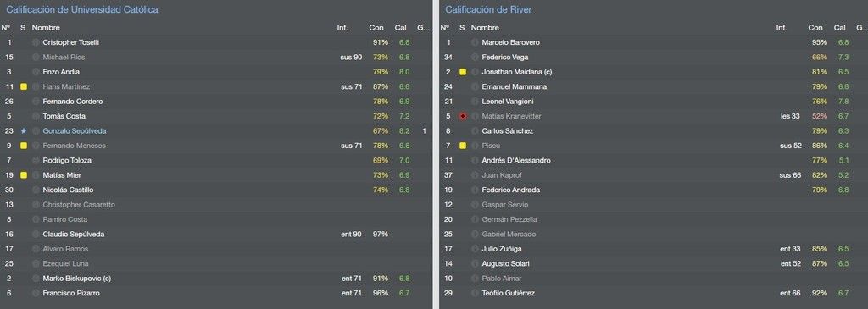Sort Universidad Católica table by Cal column
This screenshot has width=868, height=309.
point(400,28)
